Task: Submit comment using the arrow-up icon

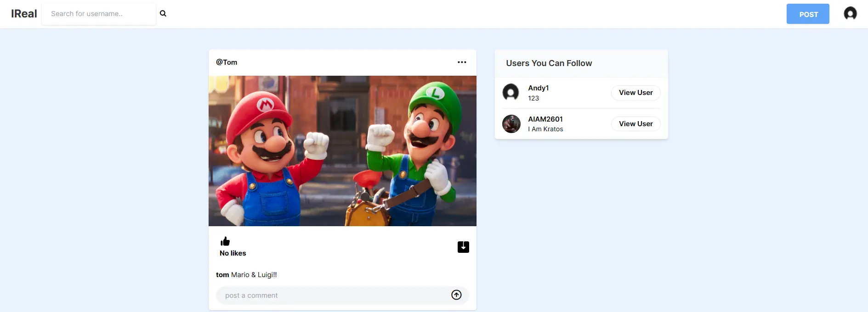Action: [456, 295]
